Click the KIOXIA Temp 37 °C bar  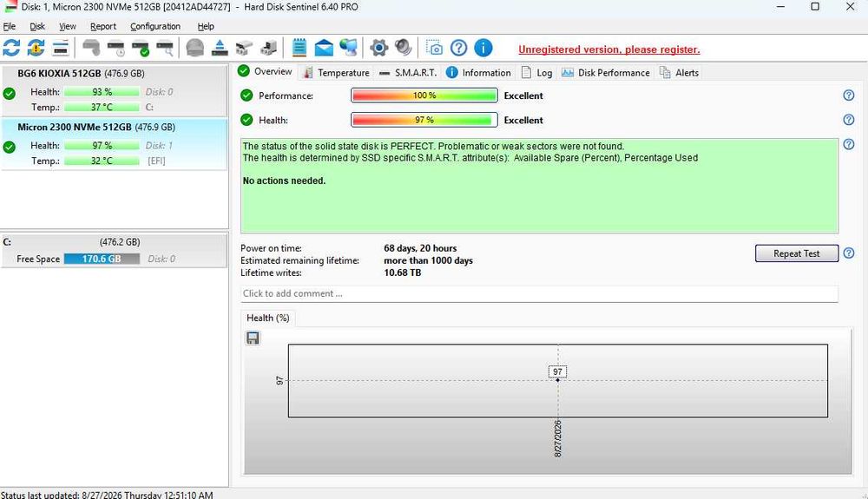click(102, 107)
